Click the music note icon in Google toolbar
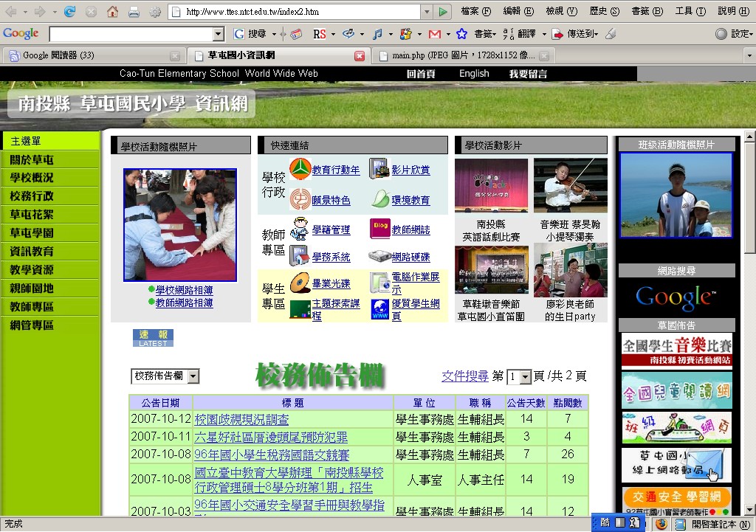 click(x=378, y=34)
